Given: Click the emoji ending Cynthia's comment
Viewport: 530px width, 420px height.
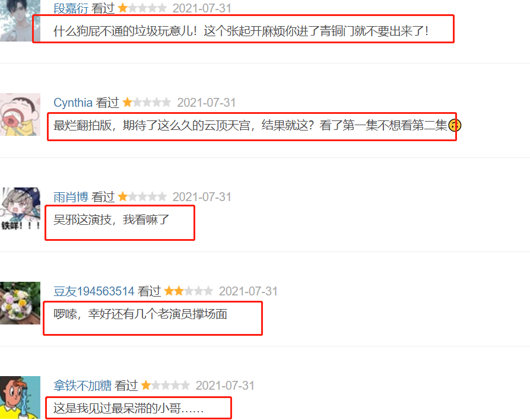Looking at the screenshot, I should 455,125.
